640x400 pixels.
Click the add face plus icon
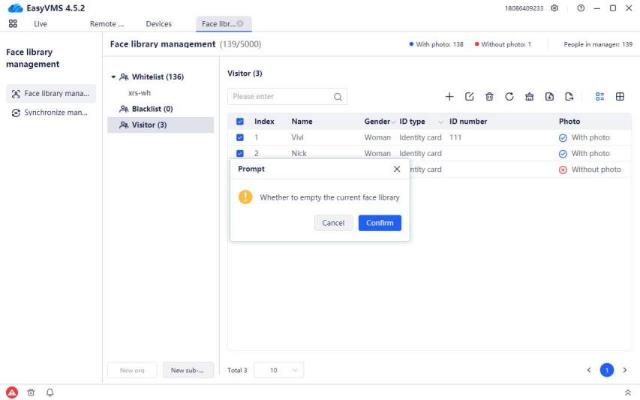pyautogui.click(x=449, y=97)
